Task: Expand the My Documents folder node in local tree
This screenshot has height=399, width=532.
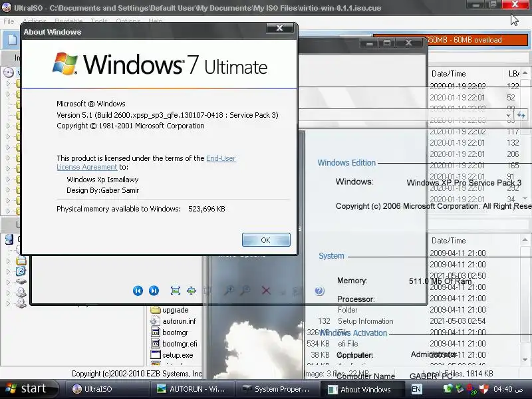Action: click(8, 261)
